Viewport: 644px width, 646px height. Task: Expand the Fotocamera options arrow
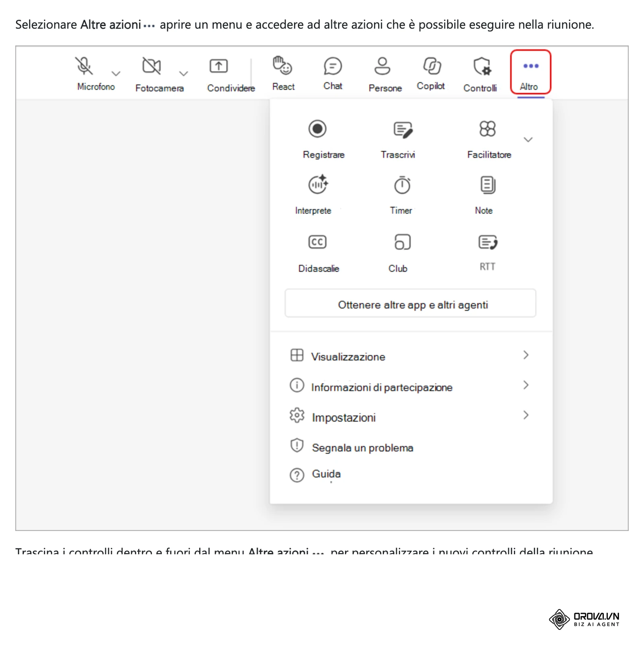pyautogui.click(x=184, y=74)
